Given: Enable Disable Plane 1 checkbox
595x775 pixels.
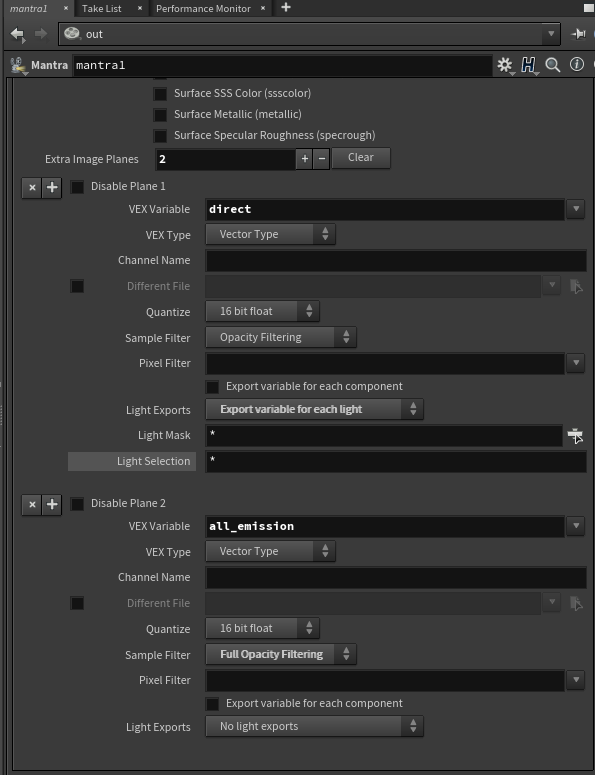Looking at the screenshot, I should coord(77,187).
